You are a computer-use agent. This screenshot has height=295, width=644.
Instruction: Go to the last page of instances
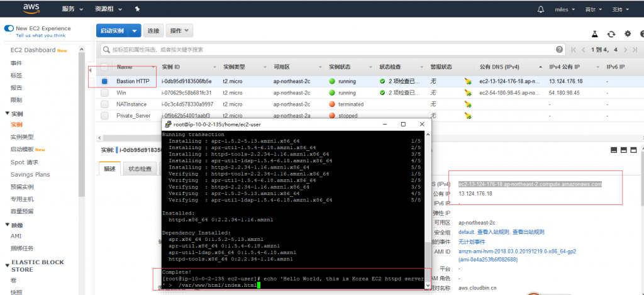[x=635, y=50]
